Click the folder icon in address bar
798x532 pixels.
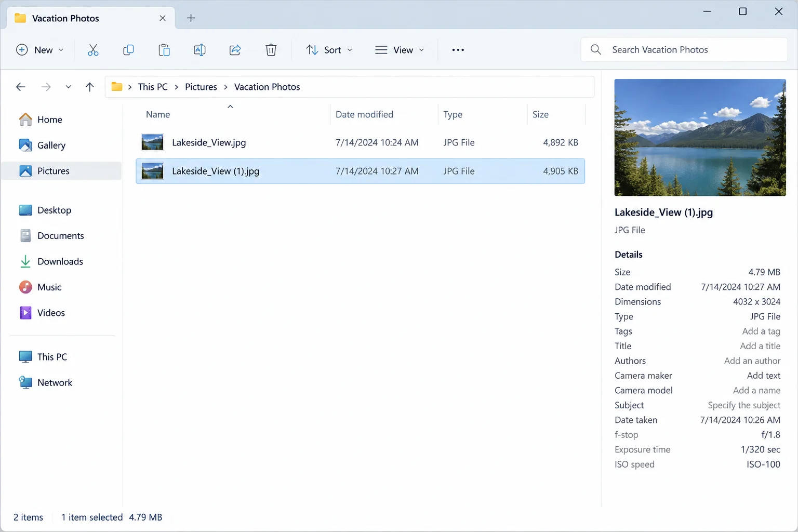click(x=117, y=87)
